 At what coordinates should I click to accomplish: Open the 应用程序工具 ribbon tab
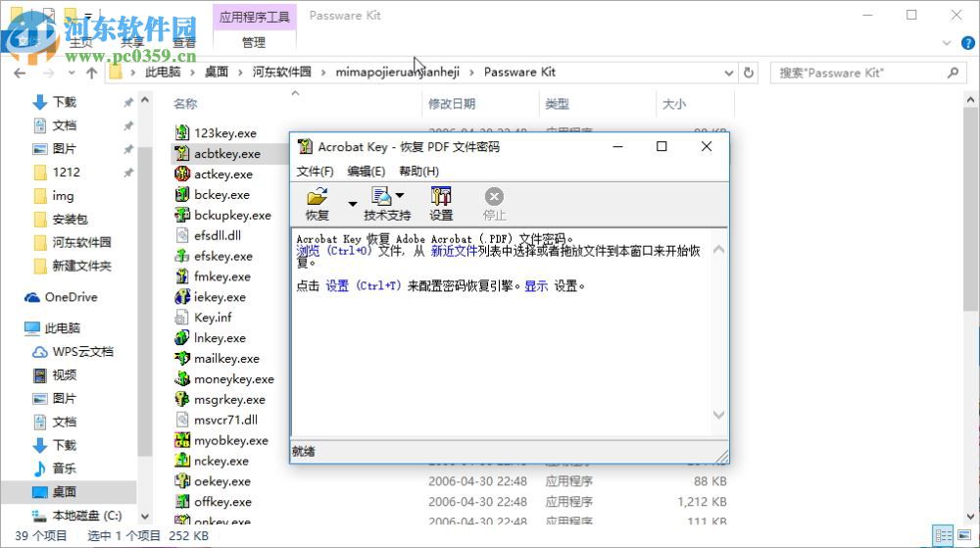(255, 17)
